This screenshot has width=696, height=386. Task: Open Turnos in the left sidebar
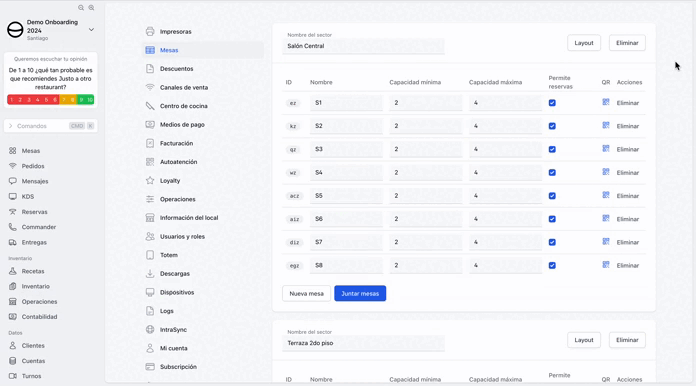[31, 376]
